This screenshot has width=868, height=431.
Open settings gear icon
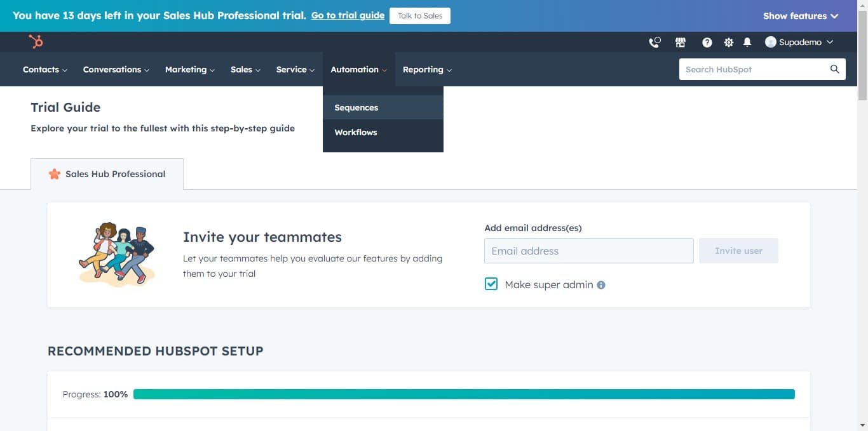(x=728, y=43)
